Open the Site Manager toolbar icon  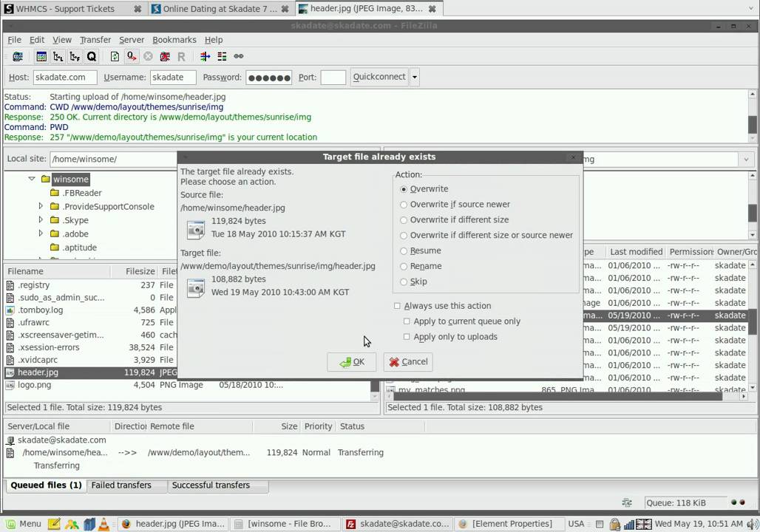18,57
